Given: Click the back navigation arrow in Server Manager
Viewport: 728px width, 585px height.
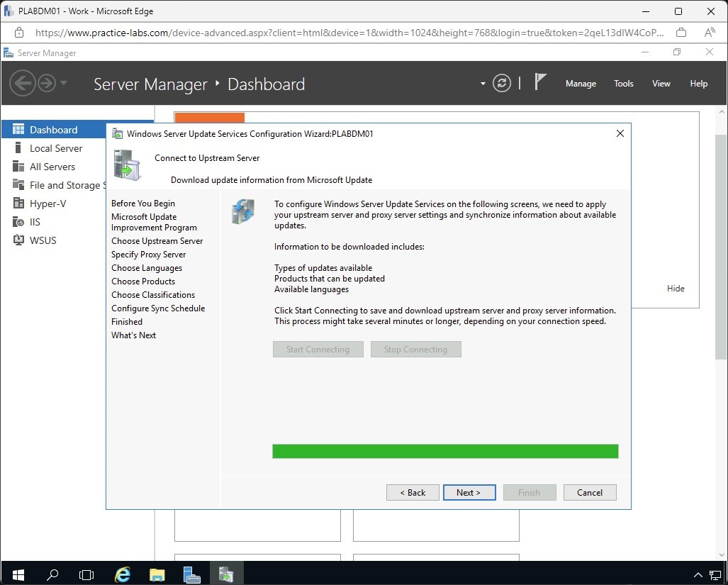Looking at the screenshot, I should [23, 83].
